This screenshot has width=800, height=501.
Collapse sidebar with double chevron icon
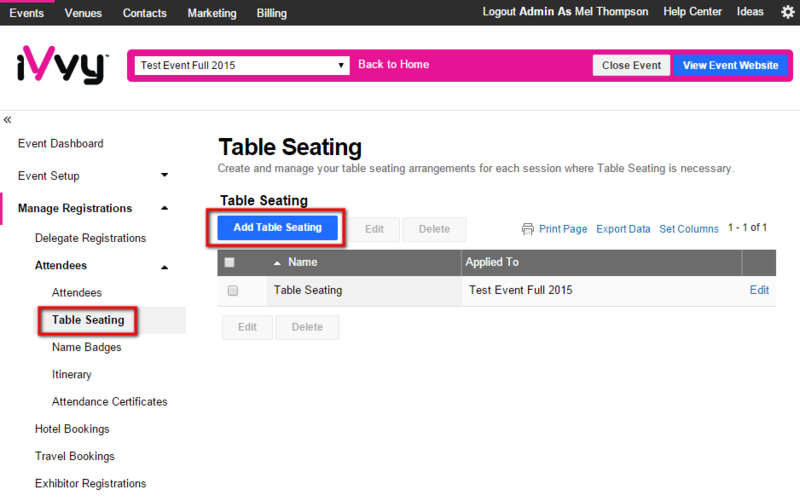click(7, 120)
